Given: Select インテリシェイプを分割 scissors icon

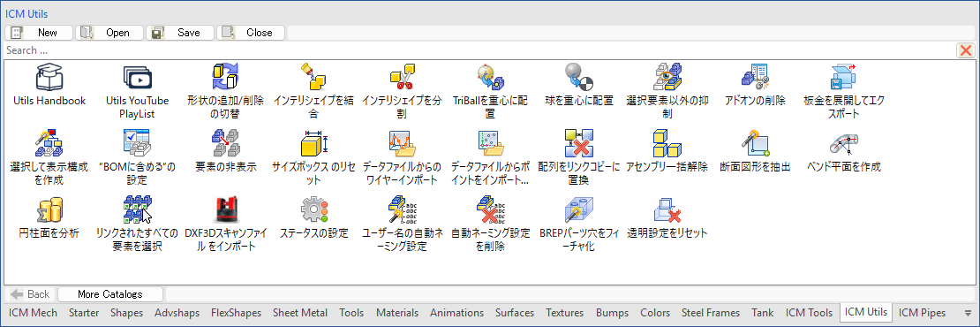Looking at the screenshot, I should pyautogui.click(x=403, y=78).
